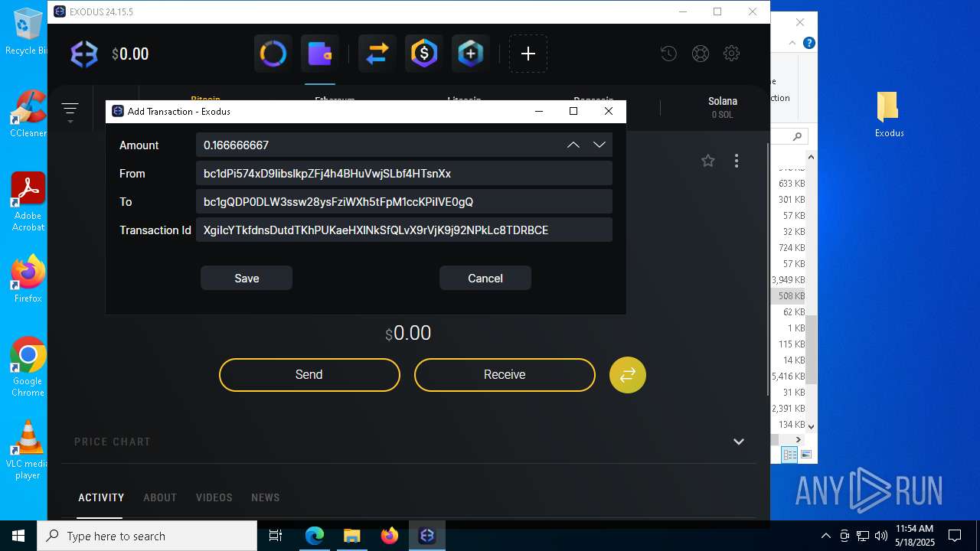Screen dimensions: 980x551
Task: Open the Recycle Bin desktop icon
Action: point(28,32)
